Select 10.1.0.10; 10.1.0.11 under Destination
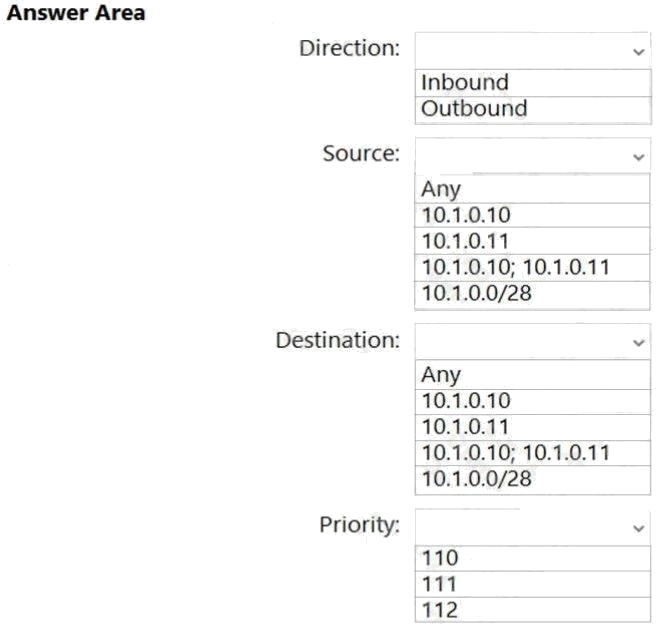This screenshot has height=627, width=656. click(533, 453)
